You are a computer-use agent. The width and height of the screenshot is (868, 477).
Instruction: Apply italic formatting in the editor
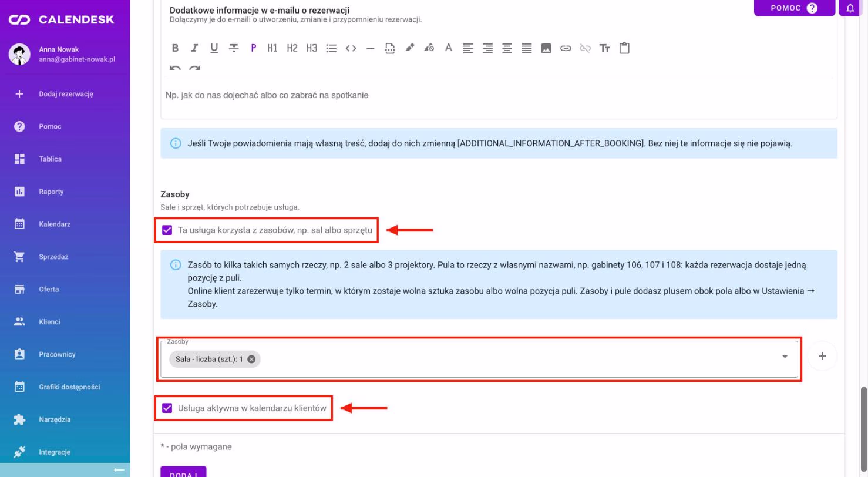(x=194, y=48)
